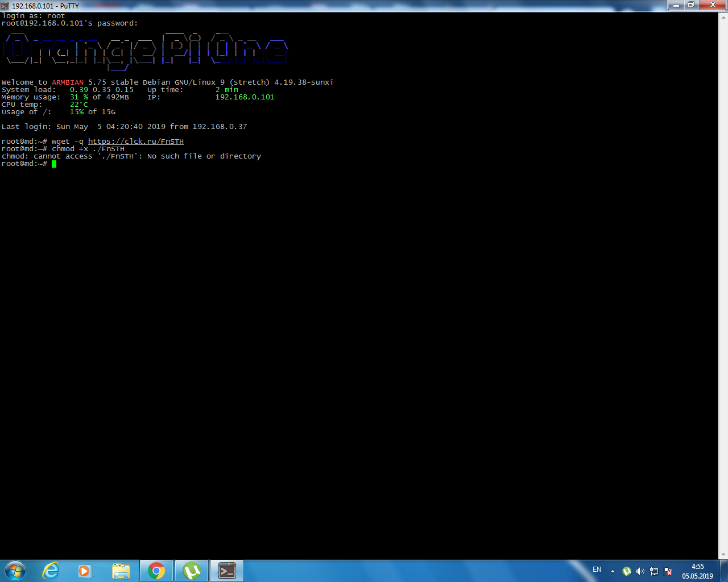Image resolution: width=728 pixels, height=582 pixels.
Task: Click the system load value 0.39
Action: click(79, 90)
